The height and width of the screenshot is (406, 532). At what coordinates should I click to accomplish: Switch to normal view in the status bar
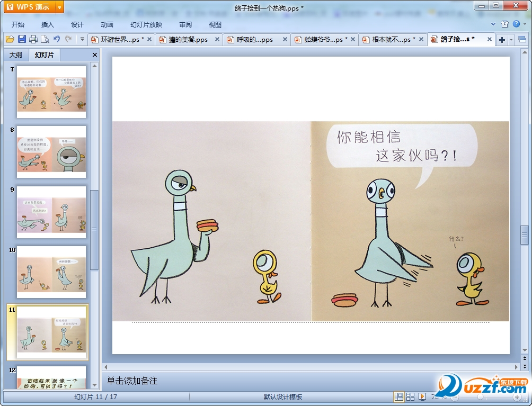point(398,396)
